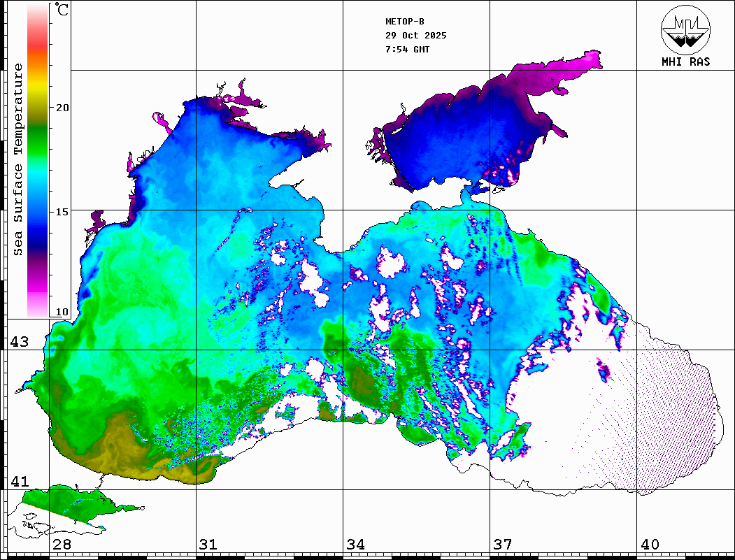Click longitude label 31 on the bottom axis
735x560 pixels.
tap(208, 545)
